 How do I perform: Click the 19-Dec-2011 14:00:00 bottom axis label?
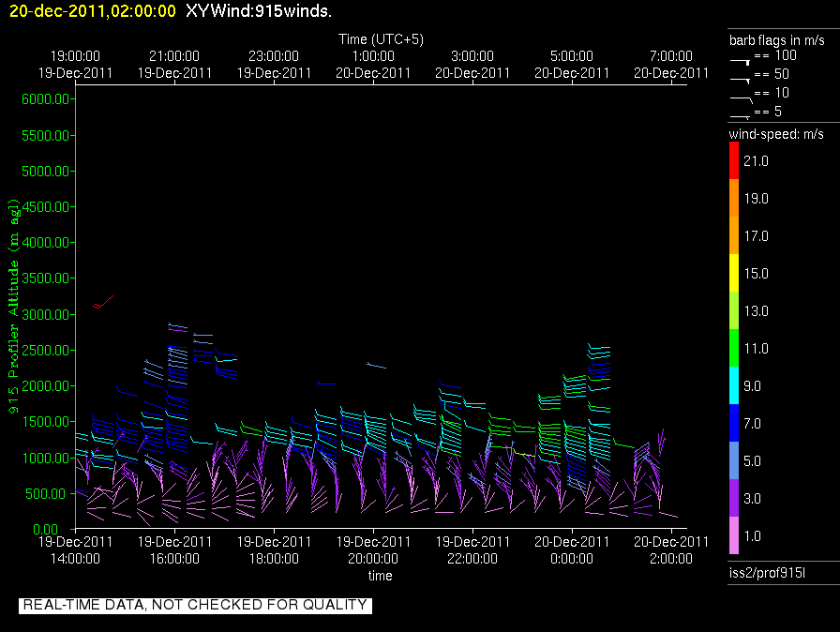(x=75, y=550)
